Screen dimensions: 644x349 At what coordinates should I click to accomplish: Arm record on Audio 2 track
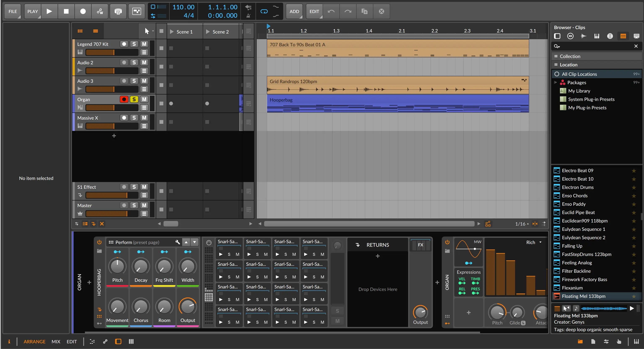tap(124, 62)
